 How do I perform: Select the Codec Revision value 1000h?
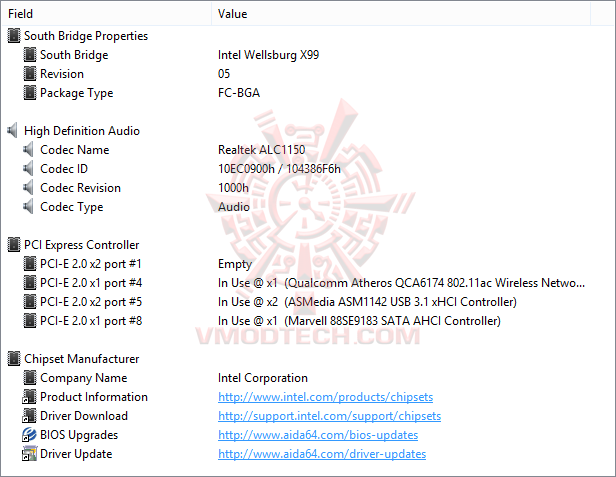[x=233, y=187]
